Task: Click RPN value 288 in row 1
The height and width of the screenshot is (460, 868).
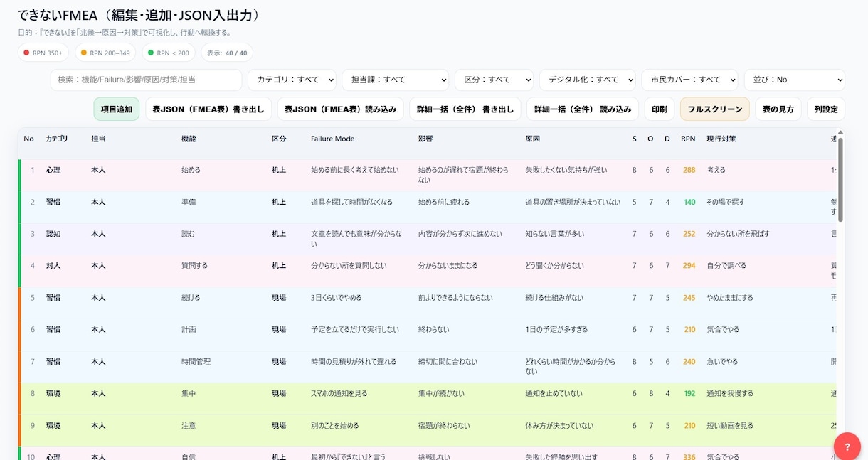Action: click(x=689, y=171)
